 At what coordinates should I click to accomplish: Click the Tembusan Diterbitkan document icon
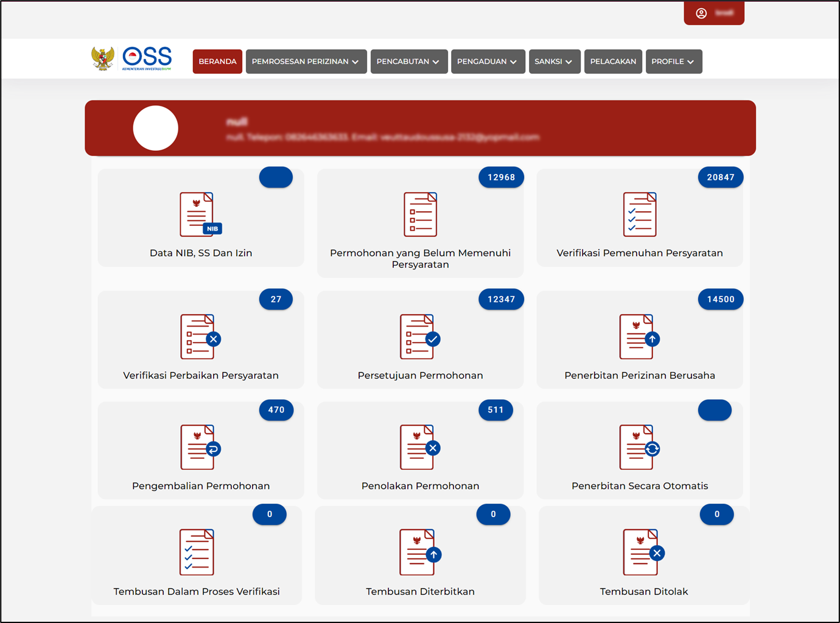click(420, 552)
